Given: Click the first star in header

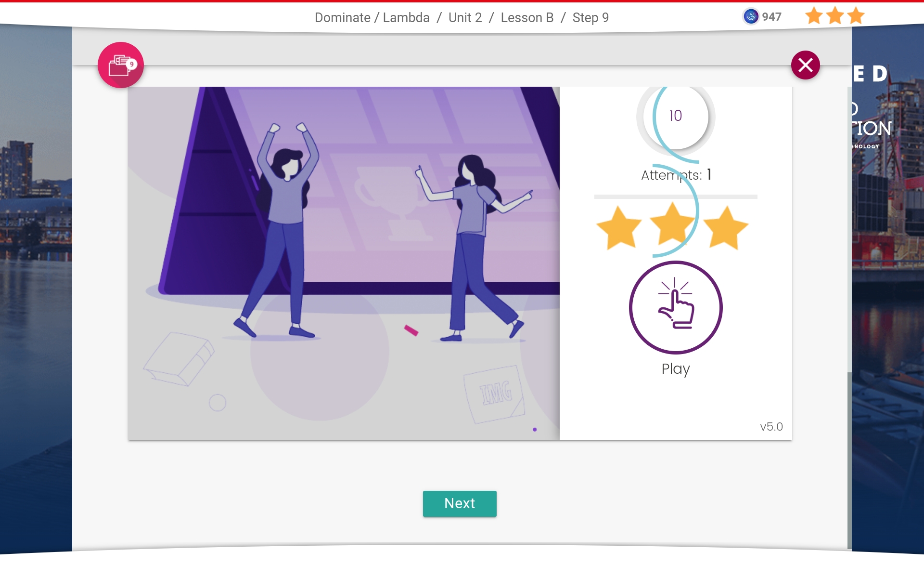Looking at the screenshot, I should (x=814, y=16).
